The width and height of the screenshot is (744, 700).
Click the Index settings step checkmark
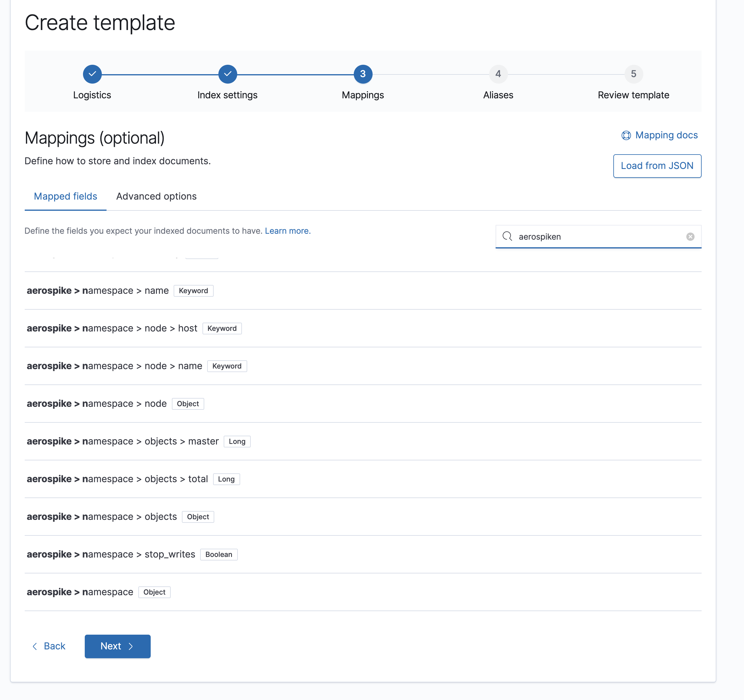(227, 74)
